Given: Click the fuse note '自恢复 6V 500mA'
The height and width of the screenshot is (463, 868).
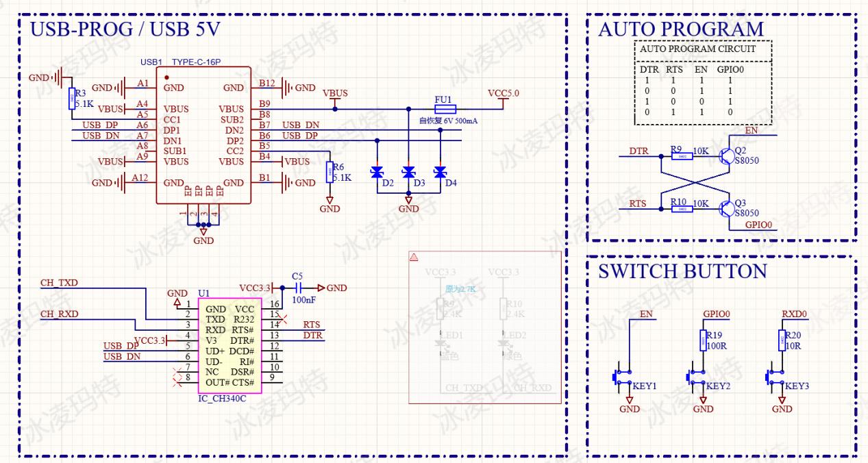Looking at the screenshot, I should [x=448, y=121].
